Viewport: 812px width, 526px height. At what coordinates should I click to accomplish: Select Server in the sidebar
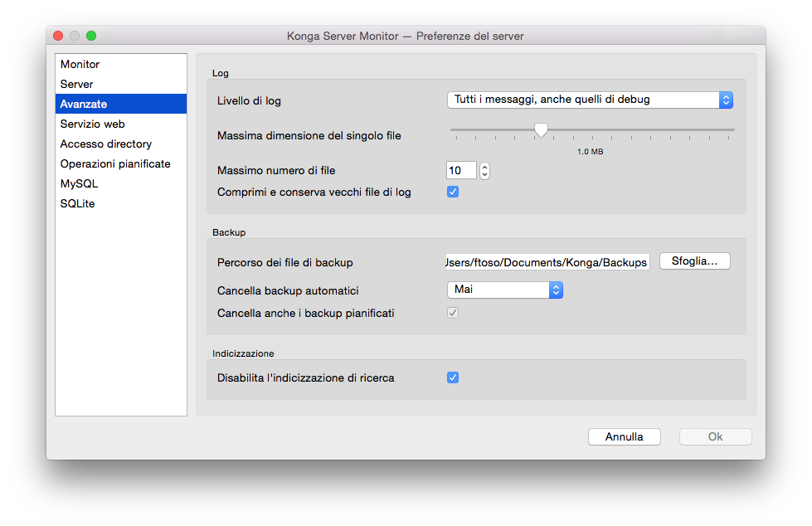120,84
